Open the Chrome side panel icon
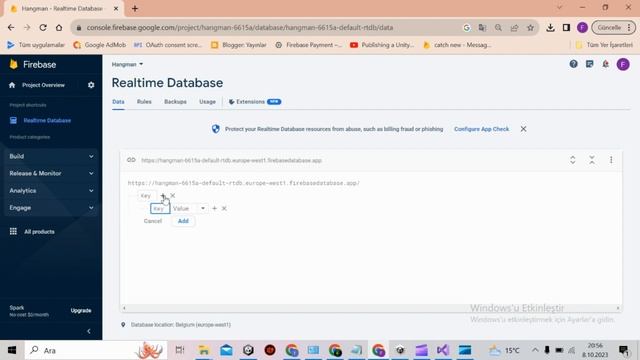Image resolution: width=640 pixels, height=360 pixels. 566,27
